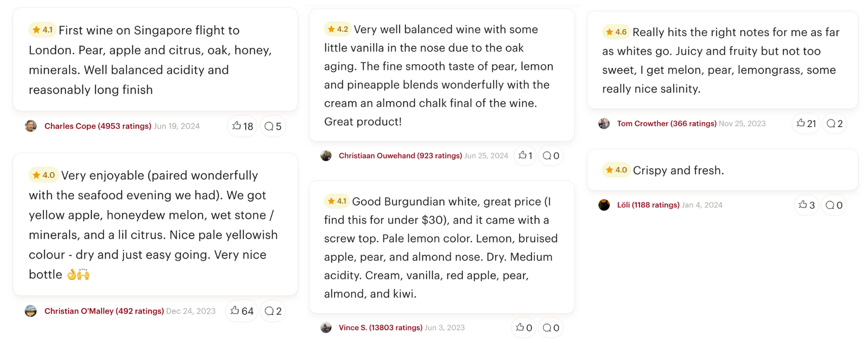The height and width of the screenshot is (343, 868).
Task: Click Christiaan Ouwehand's avatar photo
Action: pyautogui.click(x=326, y=156)
